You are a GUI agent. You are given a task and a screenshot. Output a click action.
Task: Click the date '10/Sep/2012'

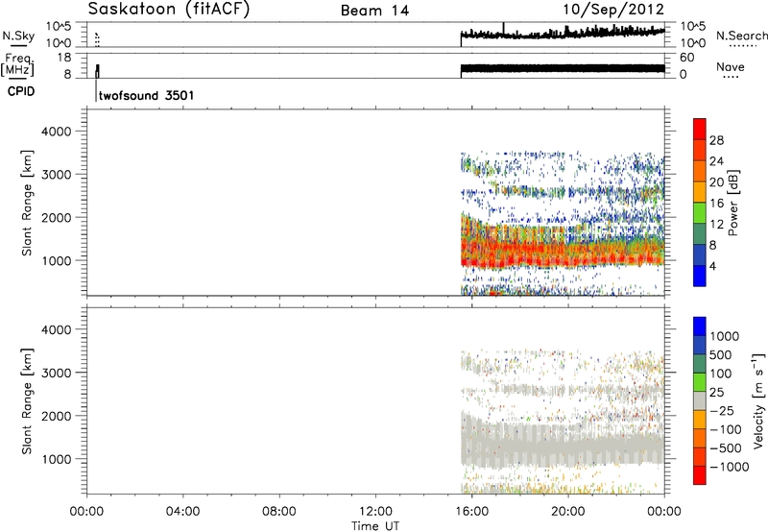[x=613, y=10]
